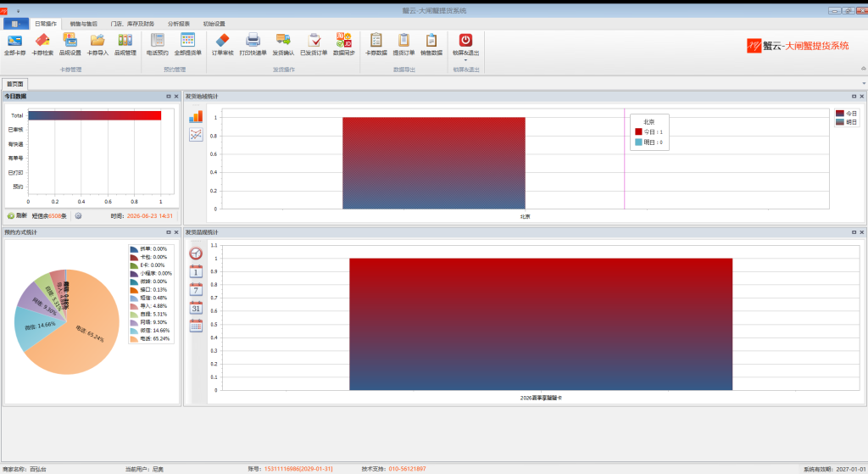Maximize the 预约方式统计 panel
868x474 pixels.
(169, 232)
